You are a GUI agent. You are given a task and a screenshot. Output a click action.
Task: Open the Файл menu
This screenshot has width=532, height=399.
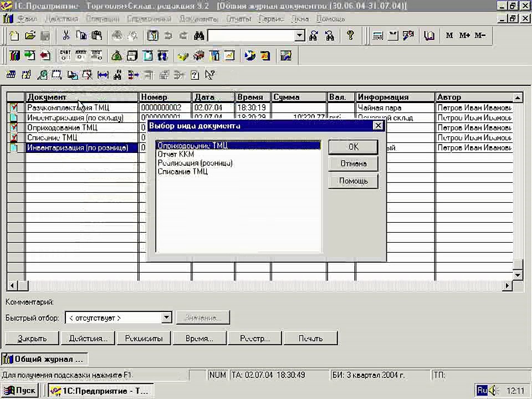[27, 19]
